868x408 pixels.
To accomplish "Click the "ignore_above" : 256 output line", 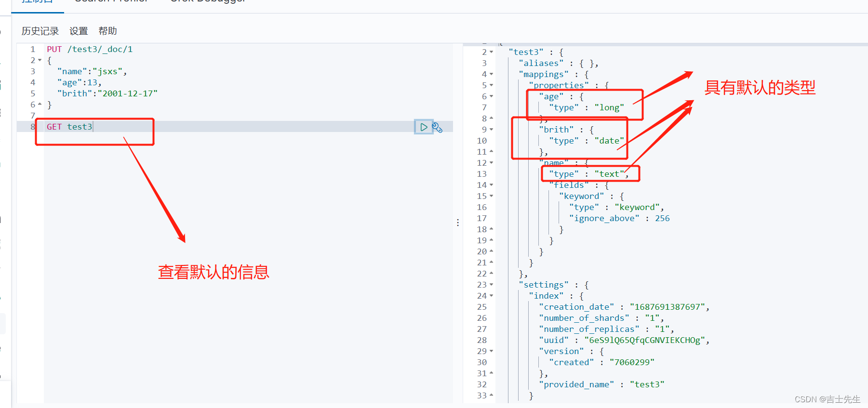I will [619, 218].
